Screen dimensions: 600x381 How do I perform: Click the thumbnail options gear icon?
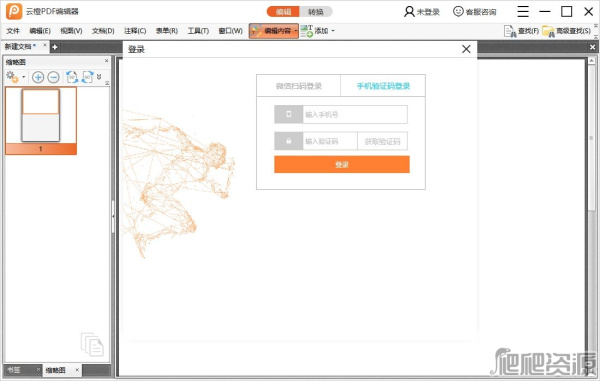coord(12,77)
